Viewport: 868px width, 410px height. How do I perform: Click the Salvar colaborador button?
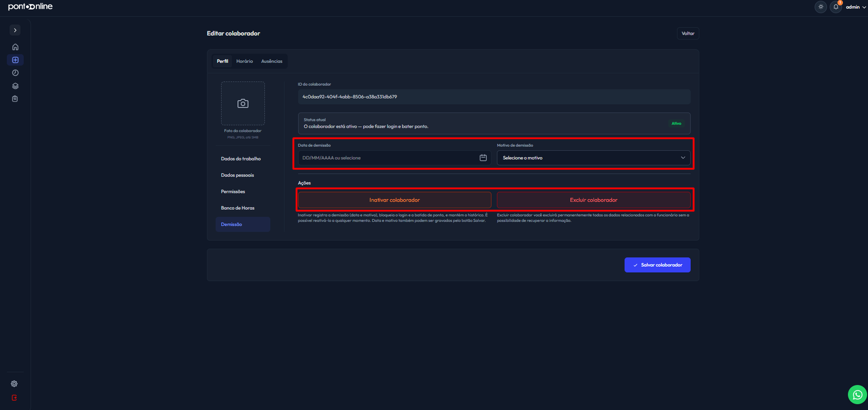(658, 265)
